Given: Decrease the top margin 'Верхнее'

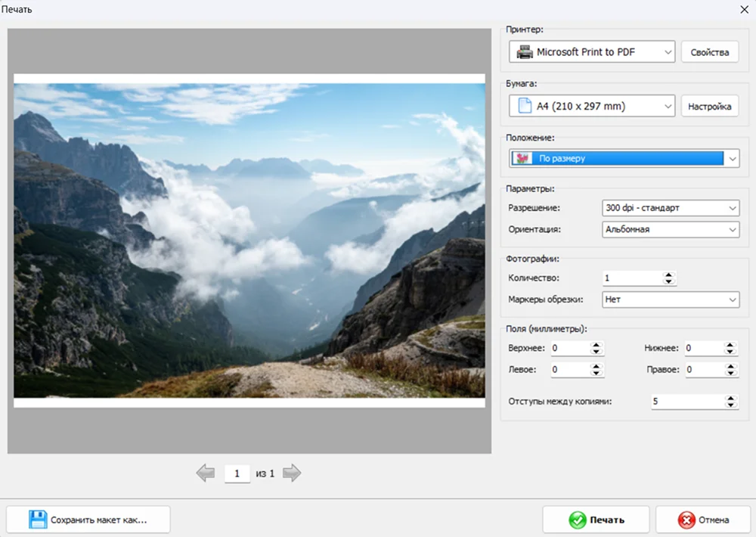Looking at the screenshot, I should 596,351.
